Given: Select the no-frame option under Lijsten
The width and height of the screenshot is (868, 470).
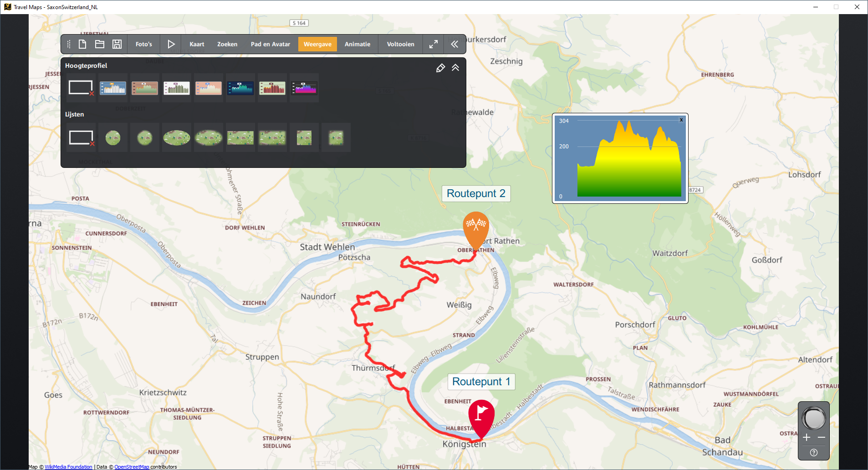Looking at the screenshot, I should (81, 137).
